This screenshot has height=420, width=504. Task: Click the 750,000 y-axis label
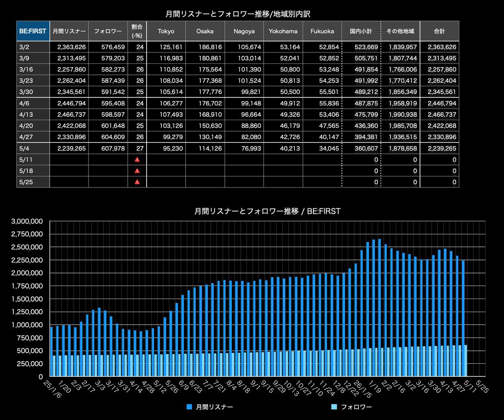(31, 338)
